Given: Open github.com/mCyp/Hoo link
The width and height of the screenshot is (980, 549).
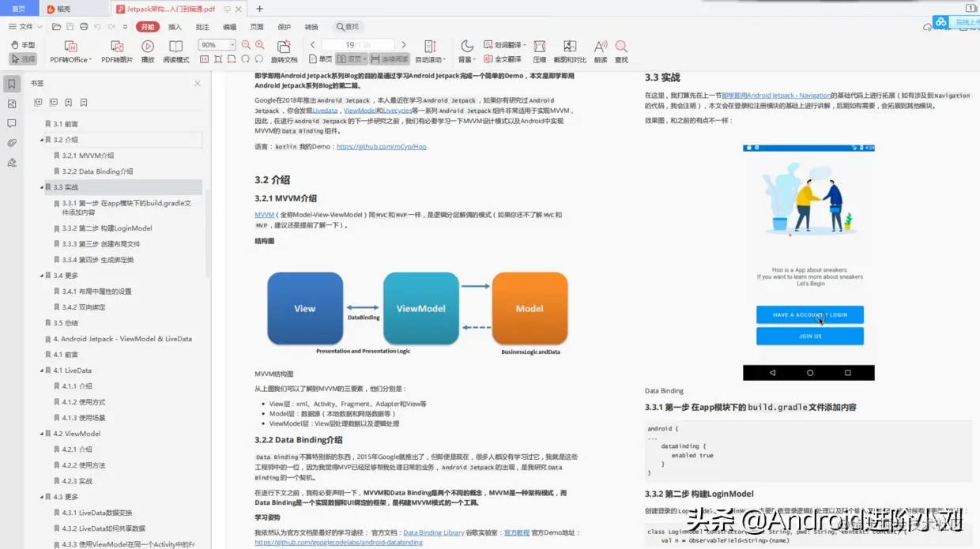Looking at the screenshot, I should pos(382,147).
